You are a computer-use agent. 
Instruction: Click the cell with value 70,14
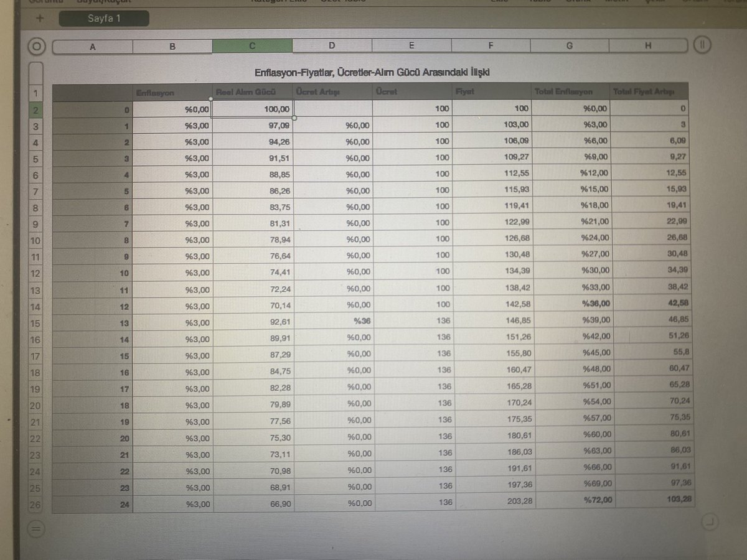[x=253, y=306]
